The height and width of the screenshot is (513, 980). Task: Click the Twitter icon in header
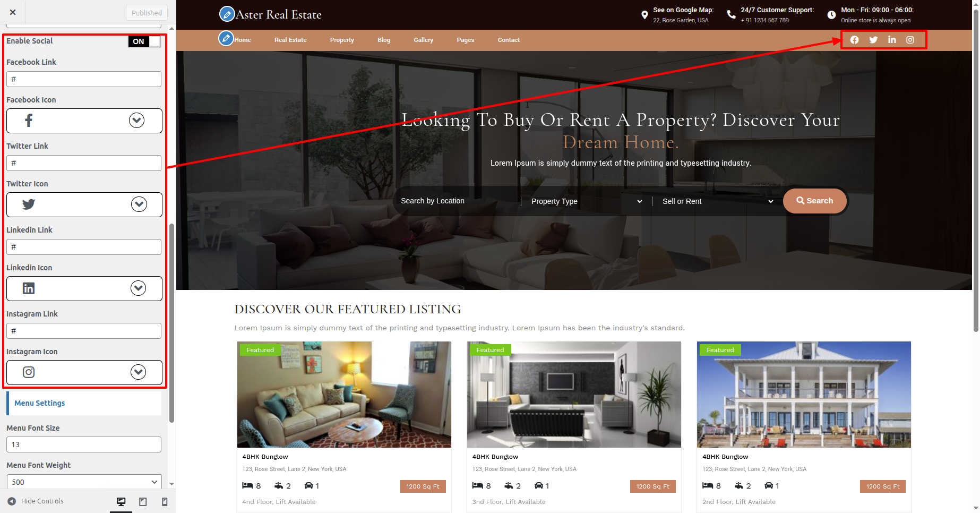point(873,40)
